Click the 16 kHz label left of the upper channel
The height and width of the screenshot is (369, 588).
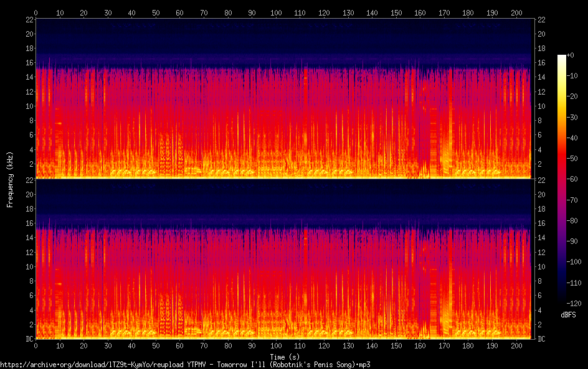28,63
